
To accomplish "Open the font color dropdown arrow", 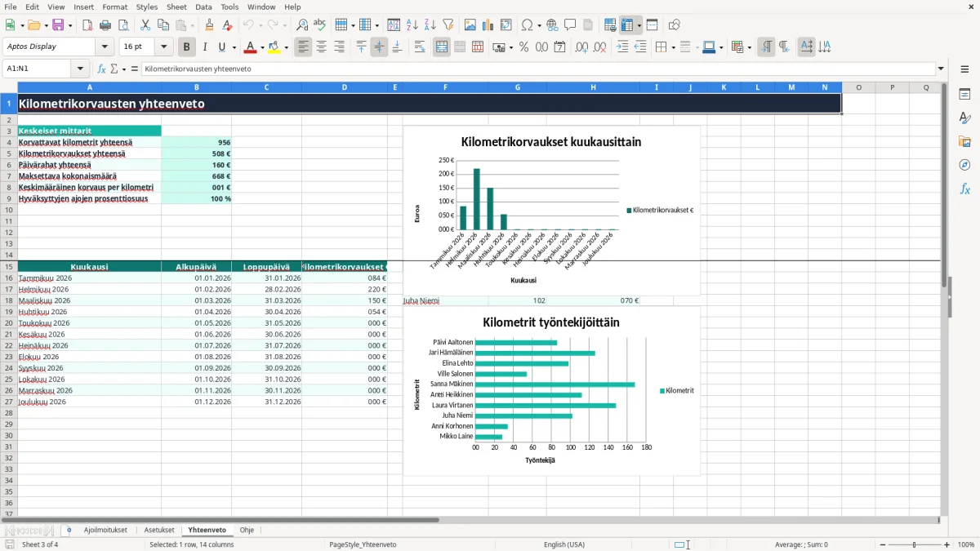I will point(262,47).
